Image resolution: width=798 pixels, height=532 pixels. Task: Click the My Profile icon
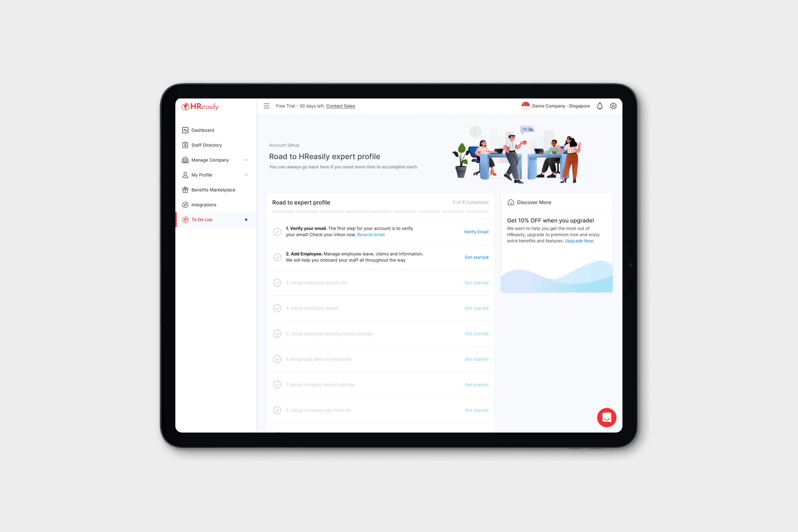(x=185, y=175)
